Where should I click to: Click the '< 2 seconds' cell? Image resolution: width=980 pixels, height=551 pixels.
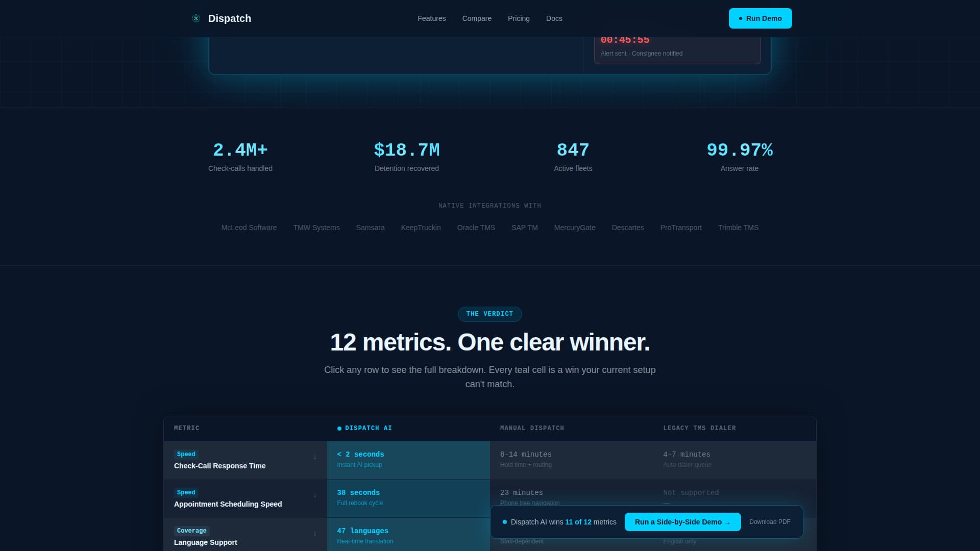click(x=408, y=460)
